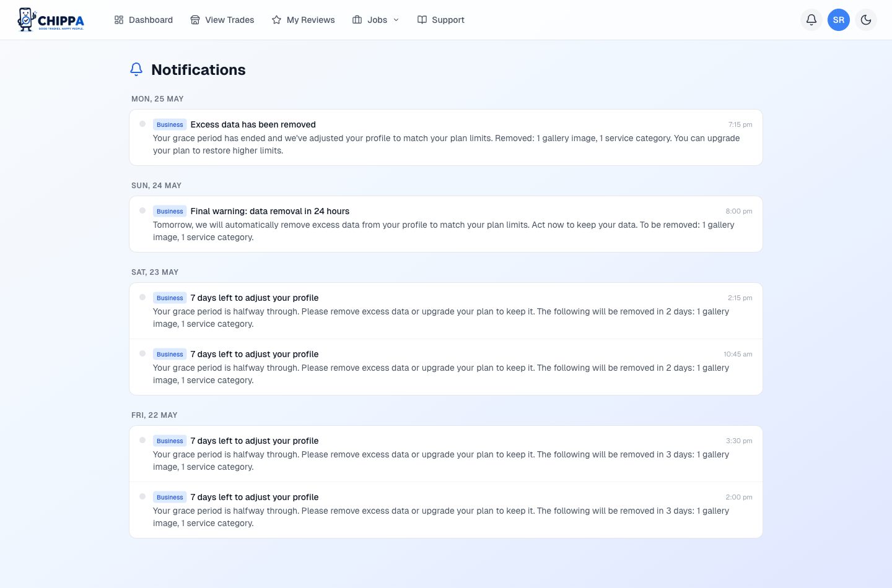This screenshot has height=588, width=892.
Task: Click Business tag on 2:00 pm notification
Action: click(x=170, y=497)
